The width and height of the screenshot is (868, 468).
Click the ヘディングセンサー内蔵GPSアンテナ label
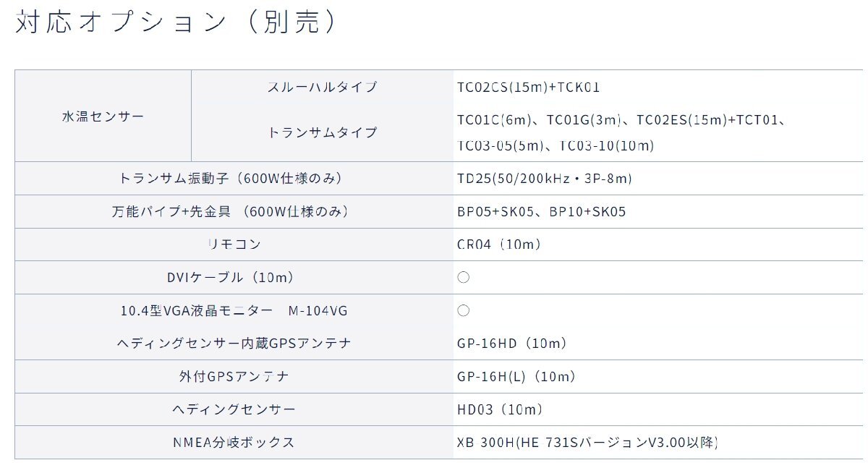pyautogui.click(x=234, y=344)
